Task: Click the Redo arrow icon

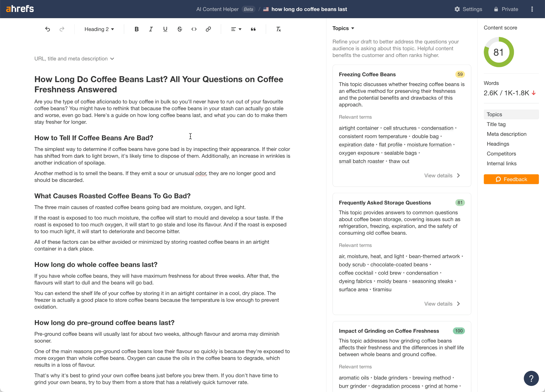Action: (62, 29)
